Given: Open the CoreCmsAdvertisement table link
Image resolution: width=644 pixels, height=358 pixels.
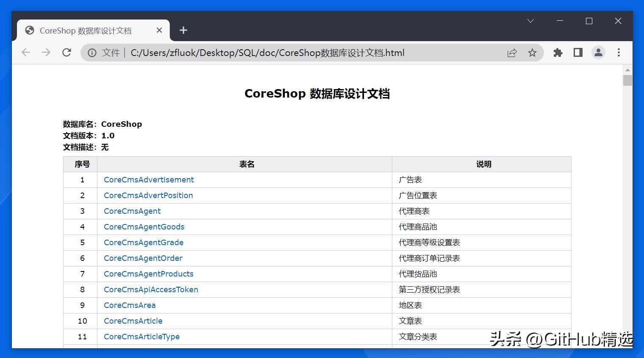Looking at the screenshot, I should (x=149, y=180).
